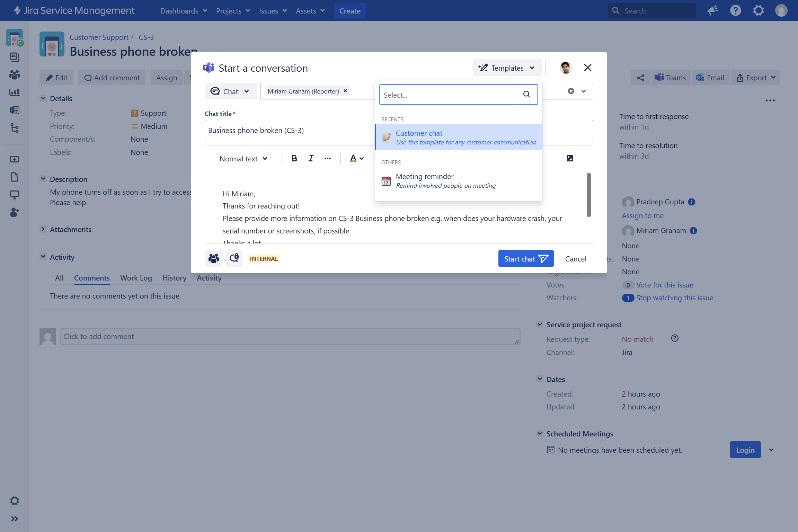Click the Italic formatting icon
Screen dimensions: 798x532
pos(311,159)
